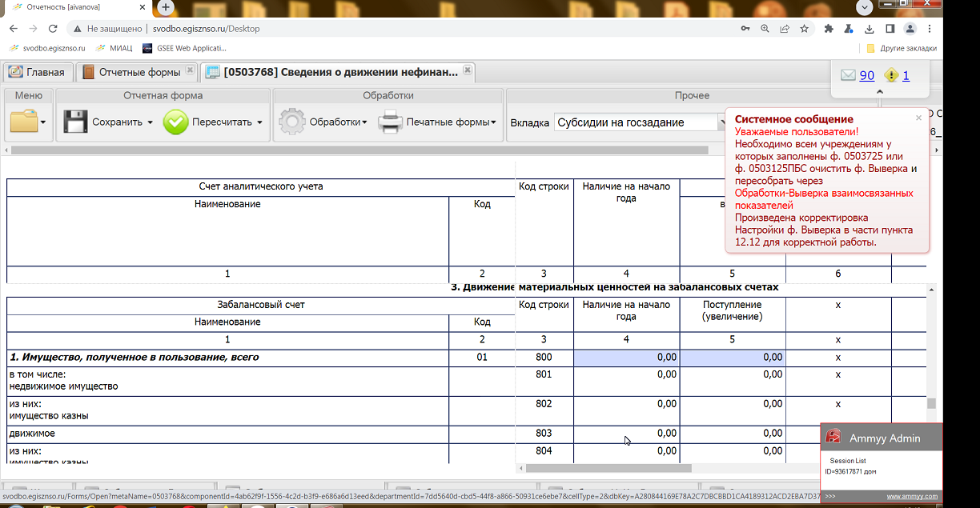
Task: Expand the Сохранить dropdown arrow
Action: [x=150, y=123]
